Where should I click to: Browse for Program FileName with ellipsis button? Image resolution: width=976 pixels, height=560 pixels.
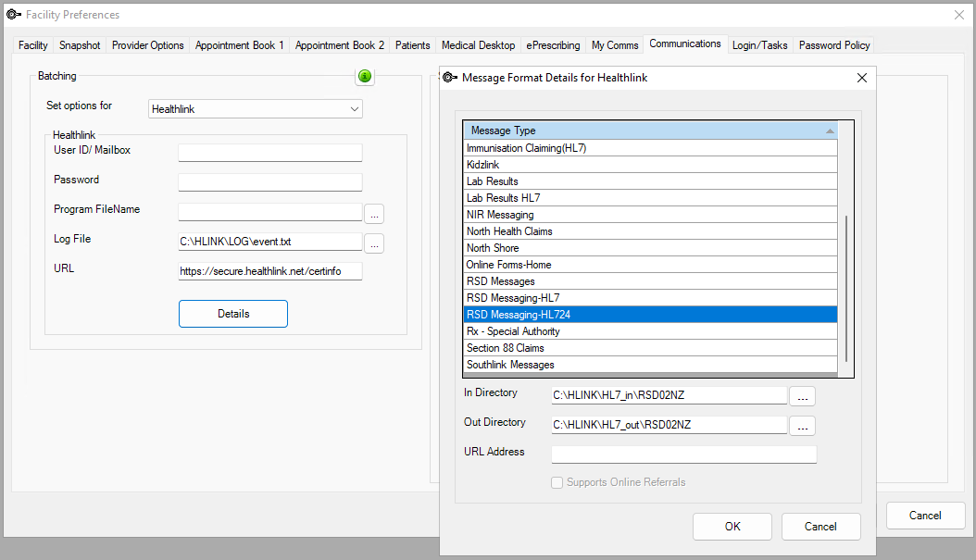click(x=374, y=214)
